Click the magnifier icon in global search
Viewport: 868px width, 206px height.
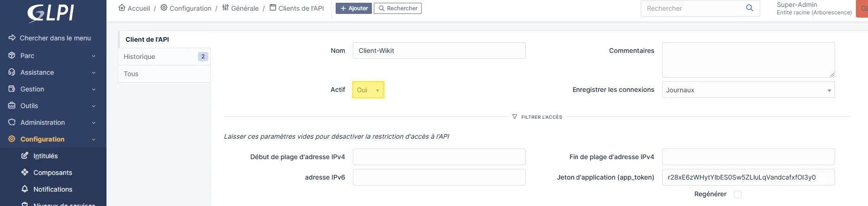click(749, 8)
